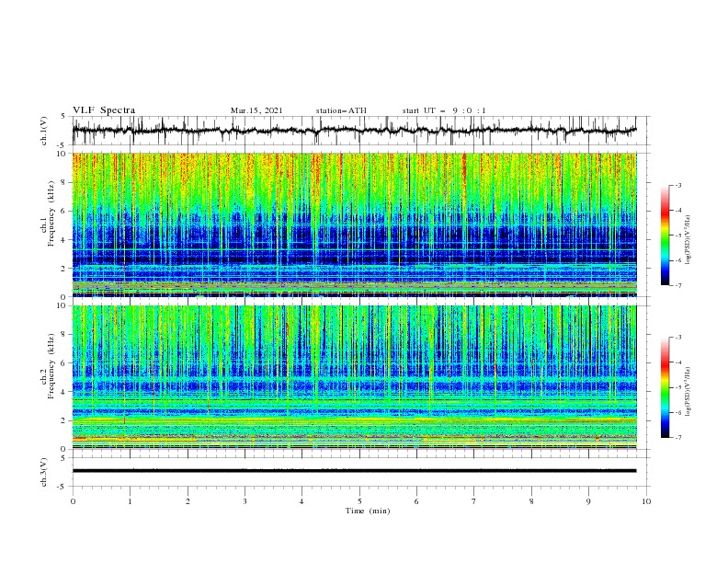Viewport: 728px width, 563px height.
Task: Click the ch.2 spectrogram colorbar
Action: 665,387
